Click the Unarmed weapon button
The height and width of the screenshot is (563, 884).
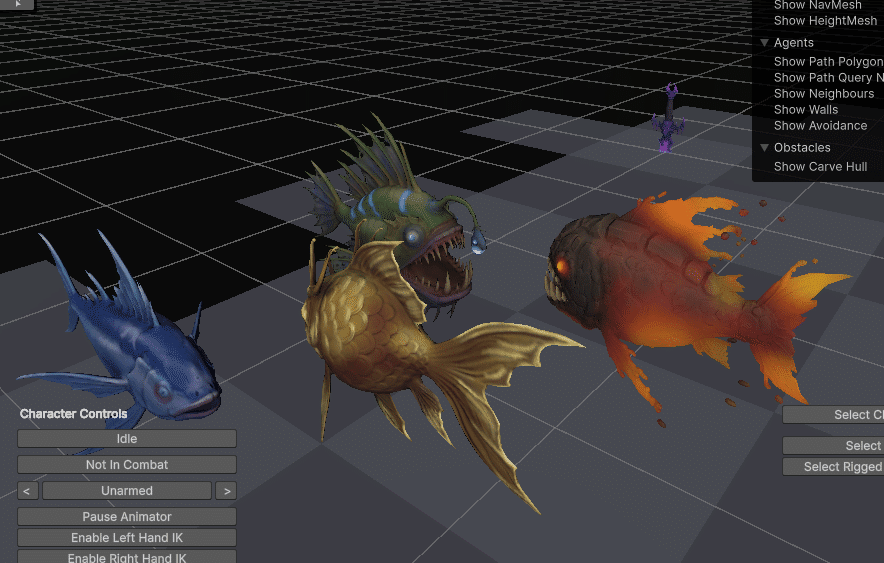tap(127, 491)
